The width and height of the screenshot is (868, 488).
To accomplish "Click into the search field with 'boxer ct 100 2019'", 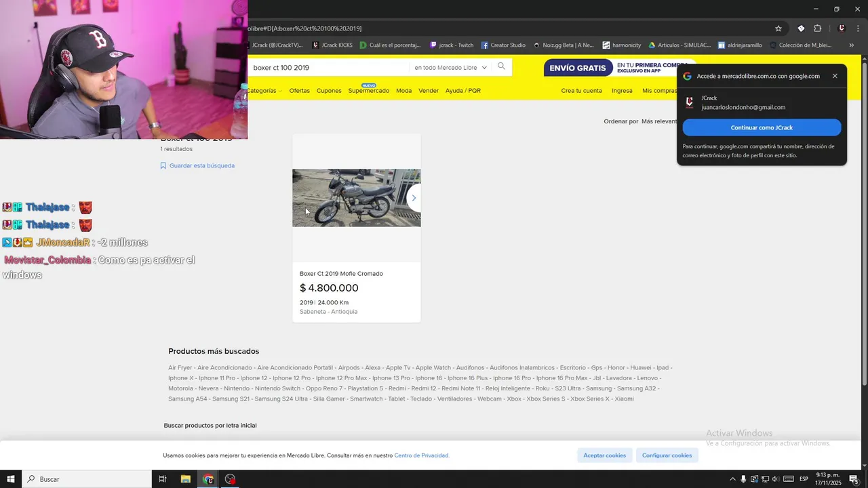I will pos(329,68).
